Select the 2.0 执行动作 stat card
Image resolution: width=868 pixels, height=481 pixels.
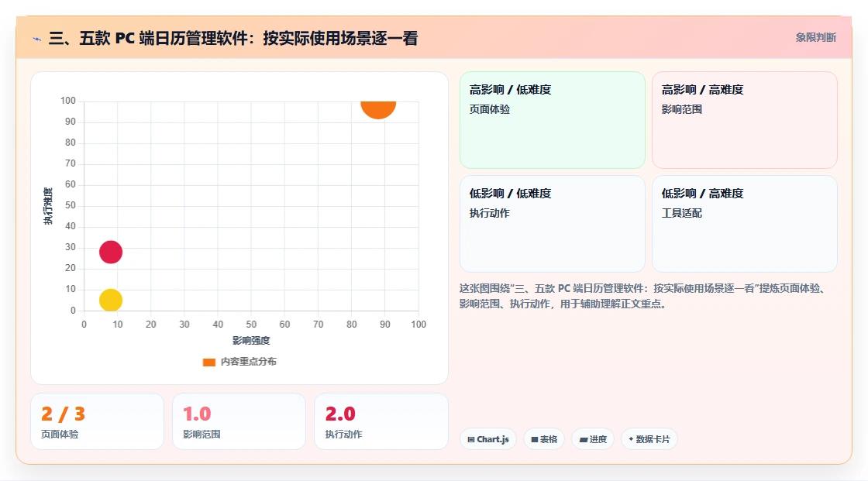click(x=381, y=421)
